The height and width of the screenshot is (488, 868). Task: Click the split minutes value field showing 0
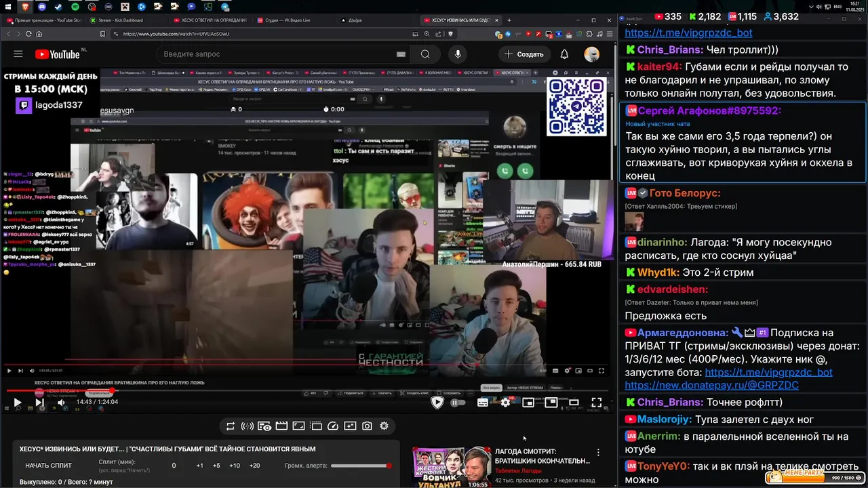pyautogui.click(x=174, y=466)
